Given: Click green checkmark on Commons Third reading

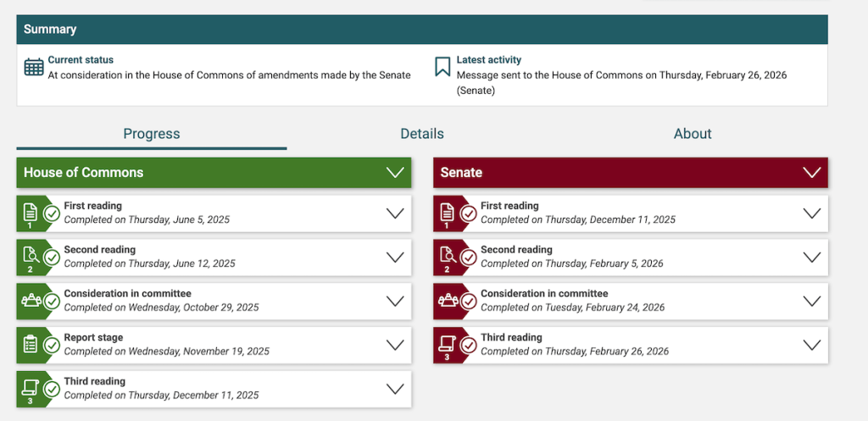Looking at the screenshot, I should 52,389.
